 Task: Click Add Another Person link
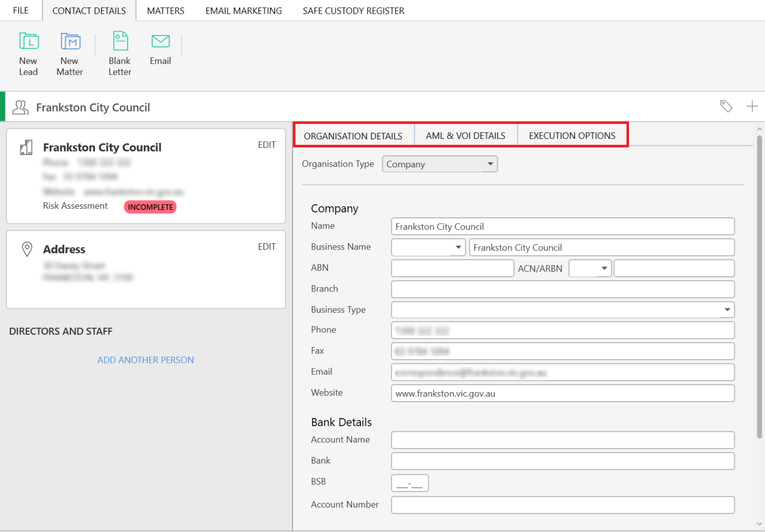[146, 360]
